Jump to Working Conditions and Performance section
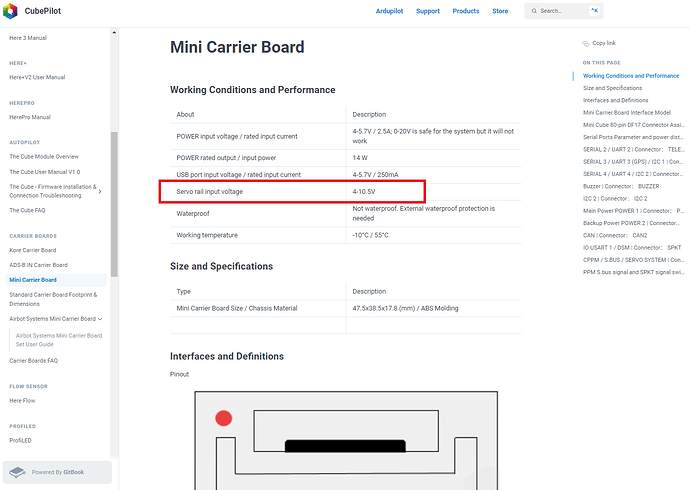Viewport: 690px width, 490px height. pyautogui.click(x=631, y=76)
